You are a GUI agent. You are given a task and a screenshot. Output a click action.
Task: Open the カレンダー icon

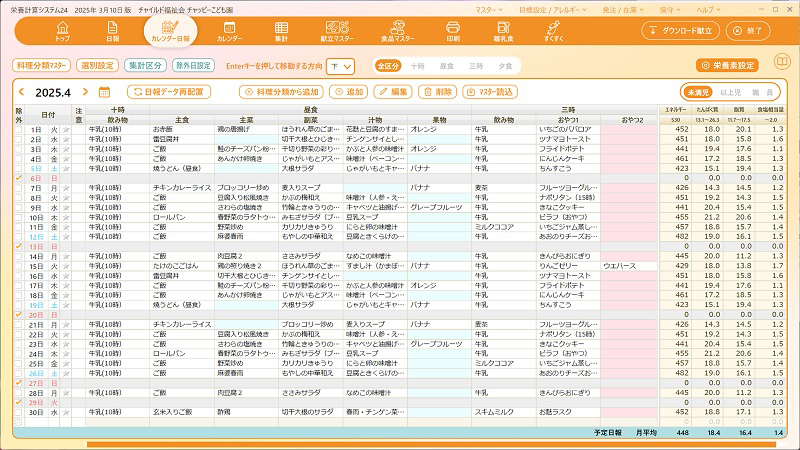230,31
